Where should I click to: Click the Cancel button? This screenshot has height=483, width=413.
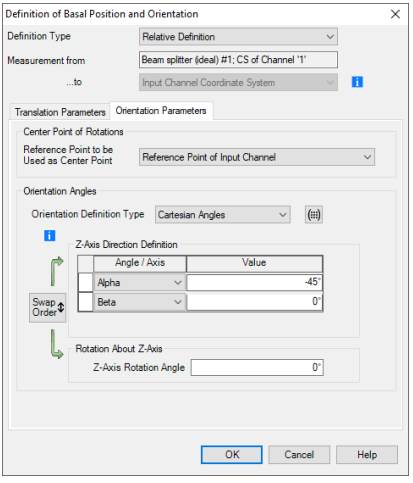pyautogui.click(x=299, y=455)
